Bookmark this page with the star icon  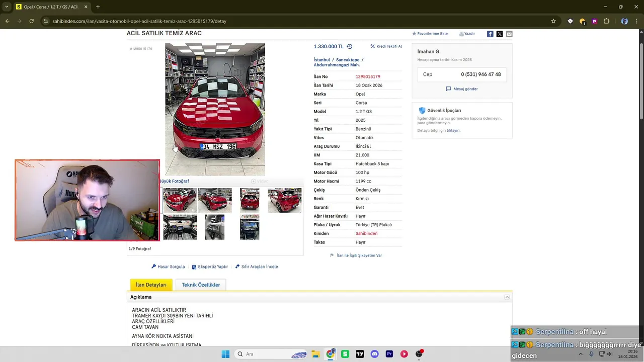553,21
